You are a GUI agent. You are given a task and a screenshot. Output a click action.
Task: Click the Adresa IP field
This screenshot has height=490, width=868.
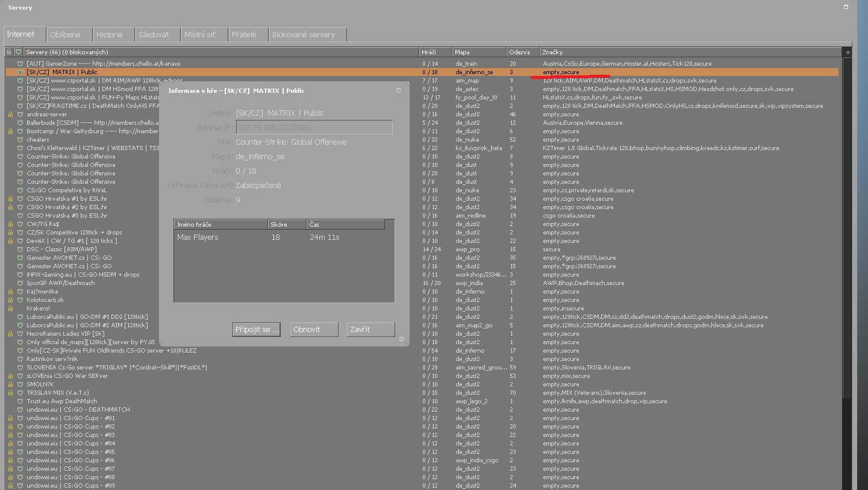[314, 127]
